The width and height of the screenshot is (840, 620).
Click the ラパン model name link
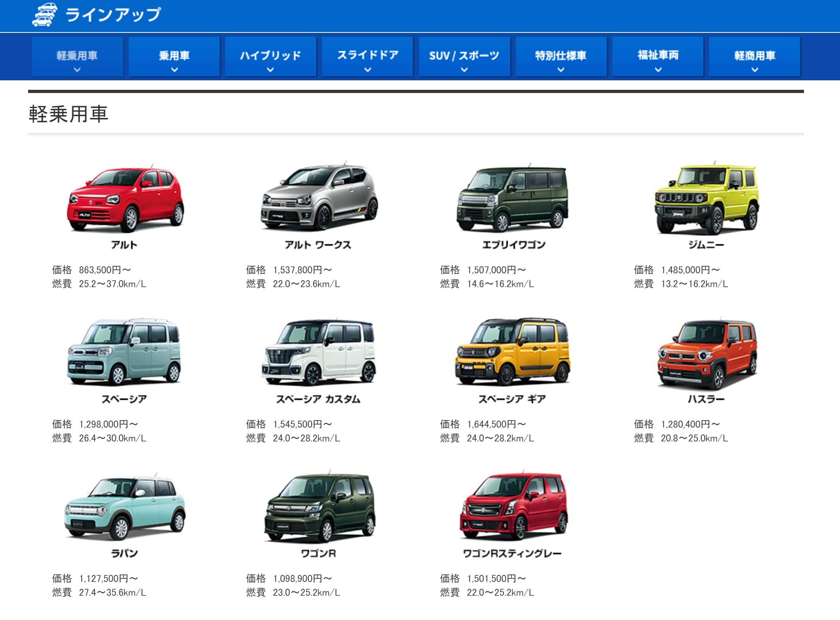coord(124,553)
